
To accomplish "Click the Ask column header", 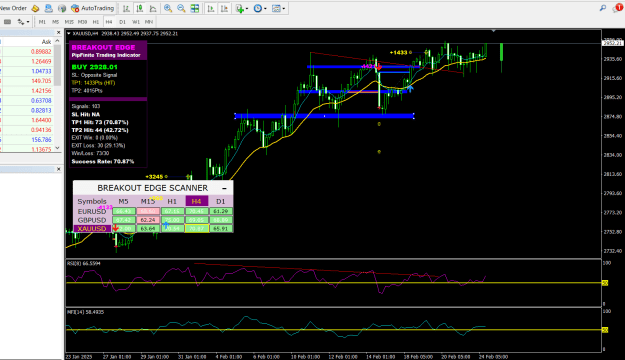I will pyautogui.click(x=46, y=41).
